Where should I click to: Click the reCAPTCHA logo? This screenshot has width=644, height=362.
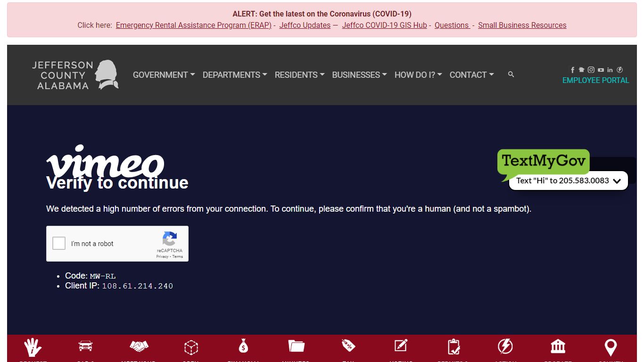170,239
